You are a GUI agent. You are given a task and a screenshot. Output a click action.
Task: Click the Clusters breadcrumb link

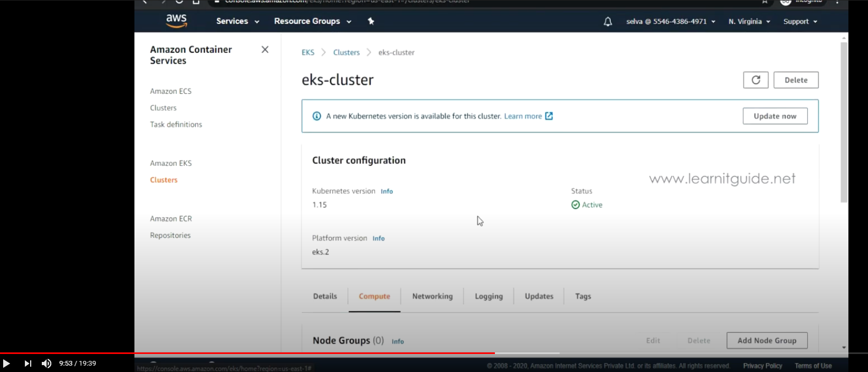346,52
